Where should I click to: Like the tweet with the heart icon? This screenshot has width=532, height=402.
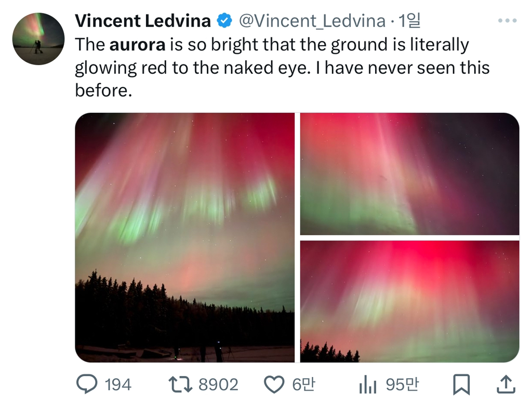pos(274,384)
